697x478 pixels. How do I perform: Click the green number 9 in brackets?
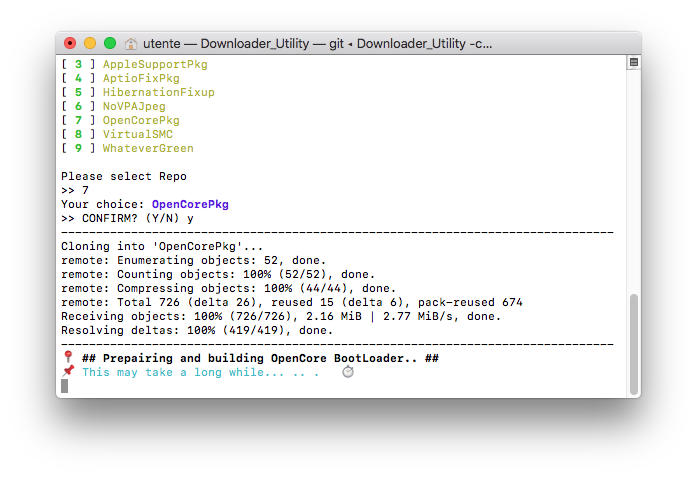click(78, 149)
